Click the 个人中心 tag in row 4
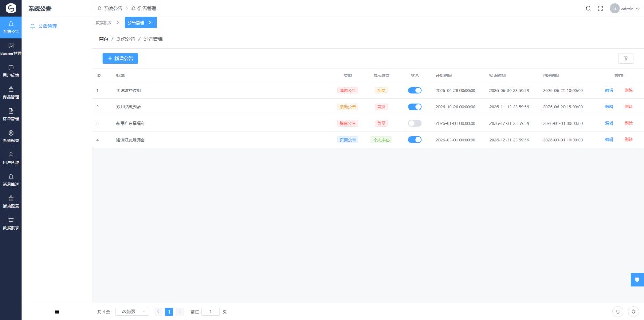The image size is (644, 320). pos(382,140)
